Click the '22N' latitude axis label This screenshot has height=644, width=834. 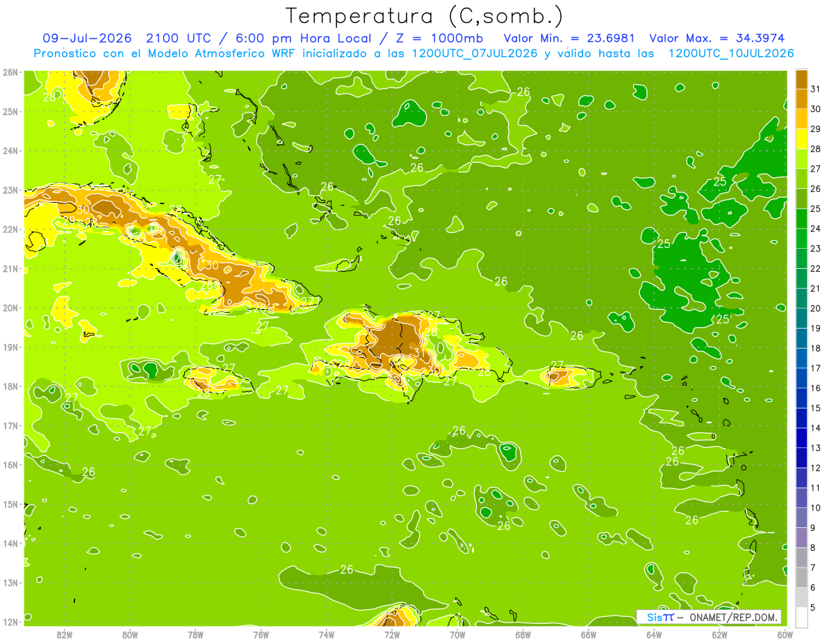click(x=10, y=229)
